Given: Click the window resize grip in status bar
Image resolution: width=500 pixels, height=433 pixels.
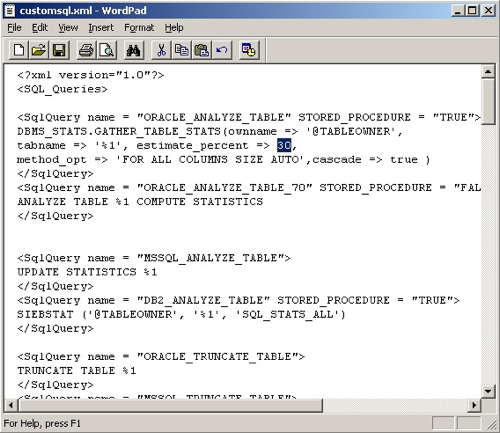Looking at the screenshot, I should coord(492,425).
